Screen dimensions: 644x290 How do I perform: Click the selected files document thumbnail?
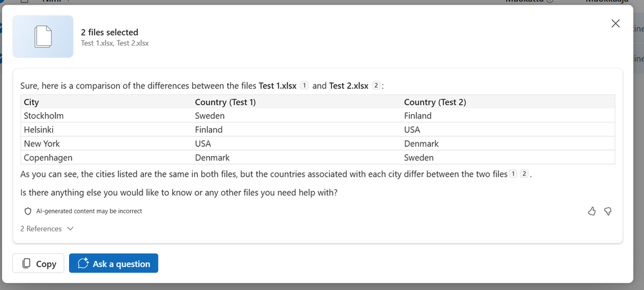pyautogui.click(x=43, y=37)
